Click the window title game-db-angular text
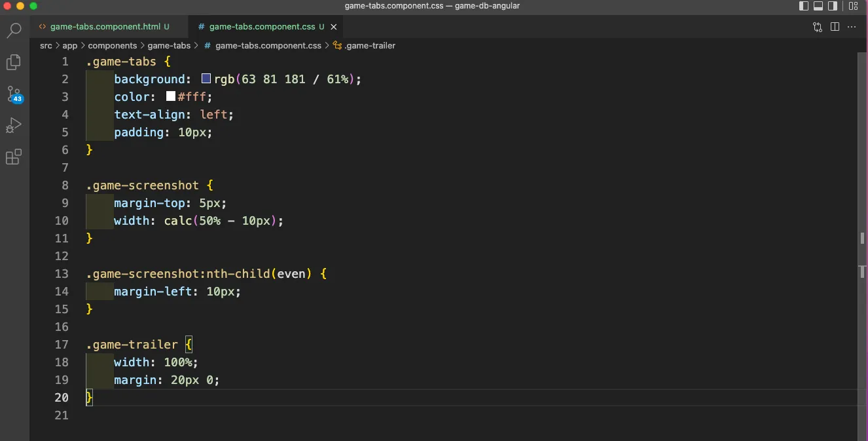868x441 pixels. coord(488,6)
